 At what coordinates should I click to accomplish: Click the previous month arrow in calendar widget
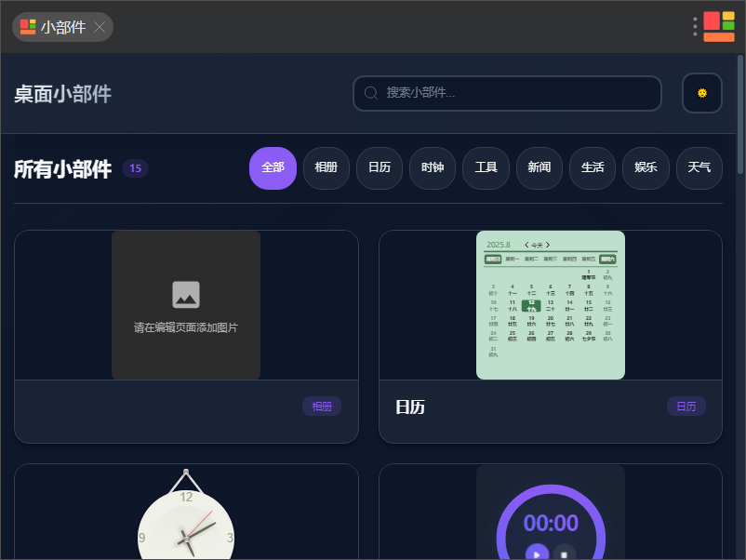[x=526, y=245]
